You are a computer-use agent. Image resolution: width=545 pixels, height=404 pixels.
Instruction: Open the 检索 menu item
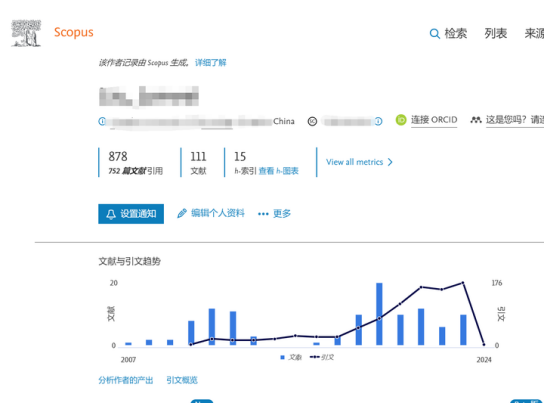(456, 33)
